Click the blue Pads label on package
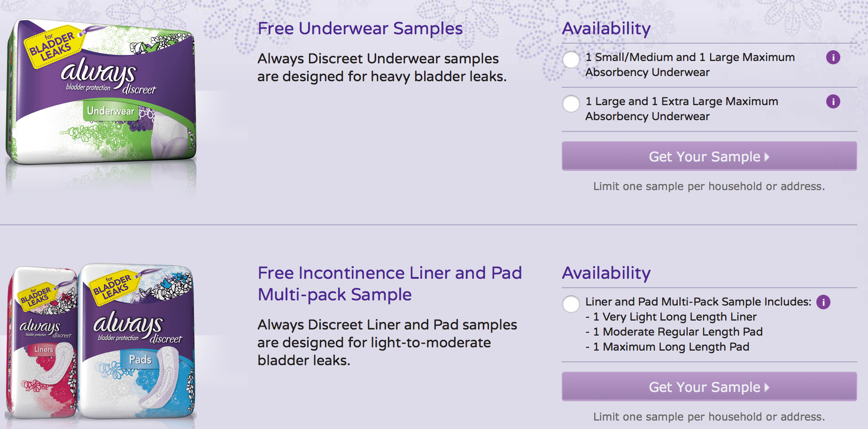The width and height of the screenshot is (868, 429). click(140, 360)
